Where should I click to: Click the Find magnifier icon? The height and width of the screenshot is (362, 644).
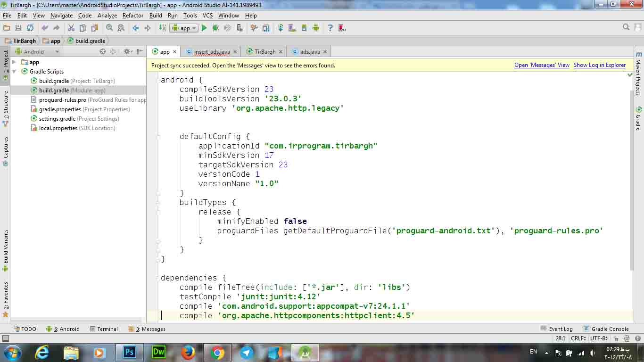coord(109,28)
